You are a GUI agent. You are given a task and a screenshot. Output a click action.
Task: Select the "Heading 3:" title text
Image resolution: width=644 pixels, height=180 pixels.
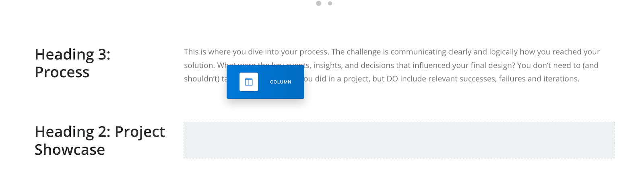pos(72,54)
